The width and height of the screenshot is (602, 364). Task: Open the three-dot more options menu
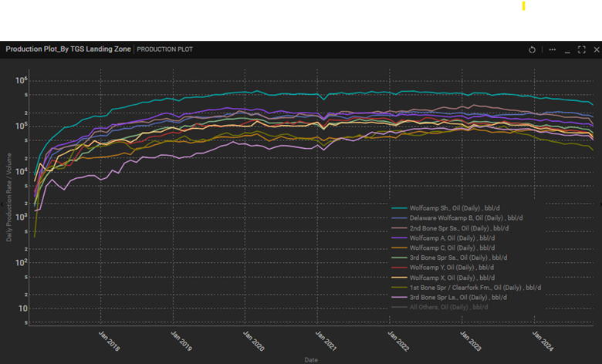tap(552, 49)
